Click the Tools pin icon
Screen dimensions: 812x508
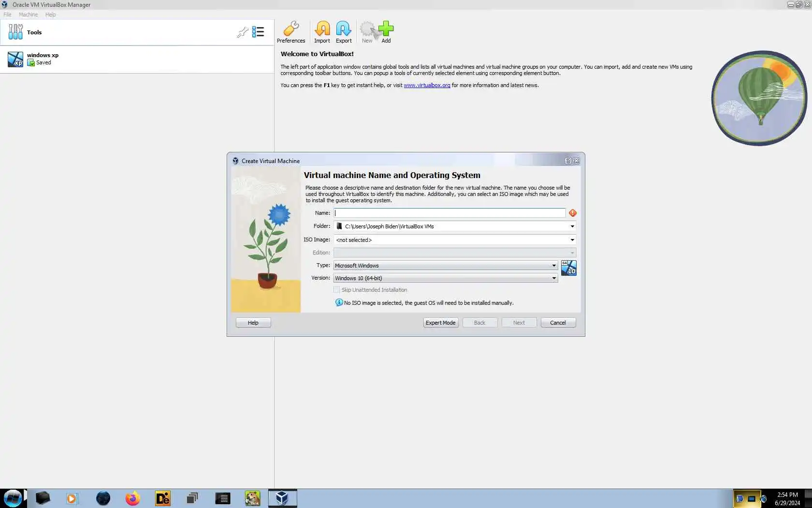(242, 32)
